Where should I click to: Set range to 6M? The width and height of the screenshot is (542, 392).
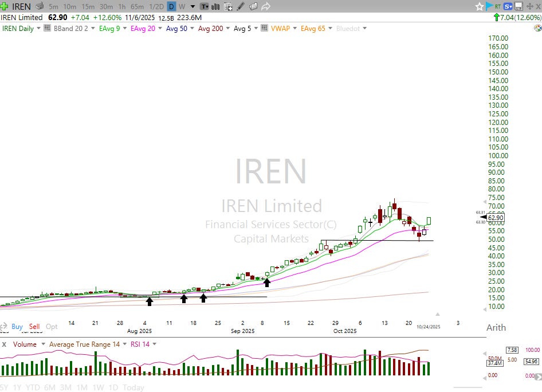tap(50, 387)
